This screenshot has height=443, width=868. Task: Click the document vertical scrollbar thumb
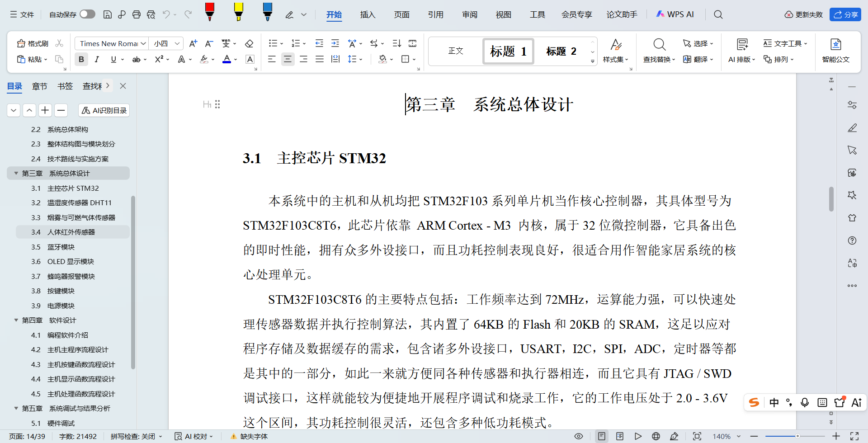point(831,199)
